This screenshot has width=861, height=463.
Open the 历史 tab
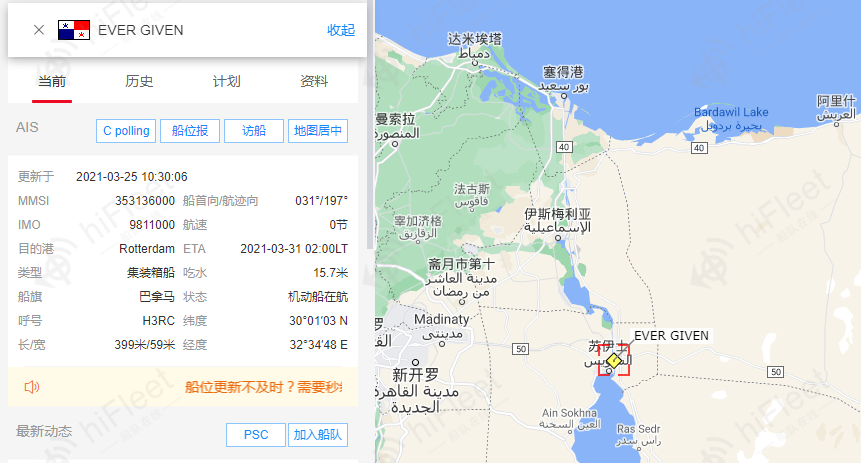tap(139, 81)
